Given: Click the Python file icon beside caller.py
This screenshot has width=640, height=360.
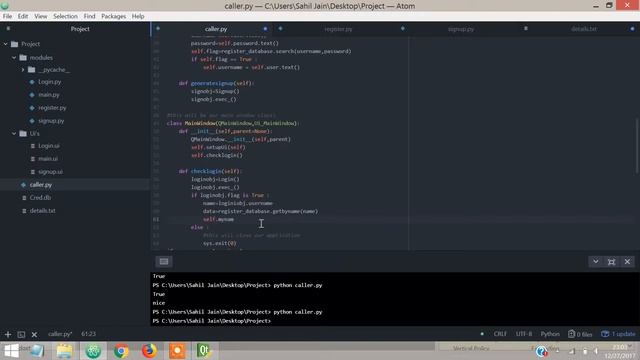Looking at the screenshot, I should pyautogui.click(x=23, y=185).
